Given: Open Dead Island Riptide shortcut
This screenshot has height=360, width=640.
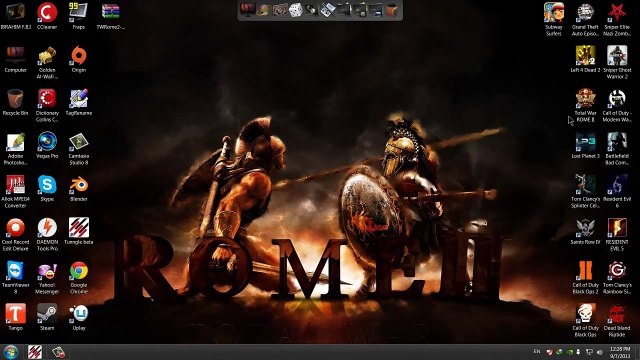Looking at the screenshot, I should click(617, 320).
